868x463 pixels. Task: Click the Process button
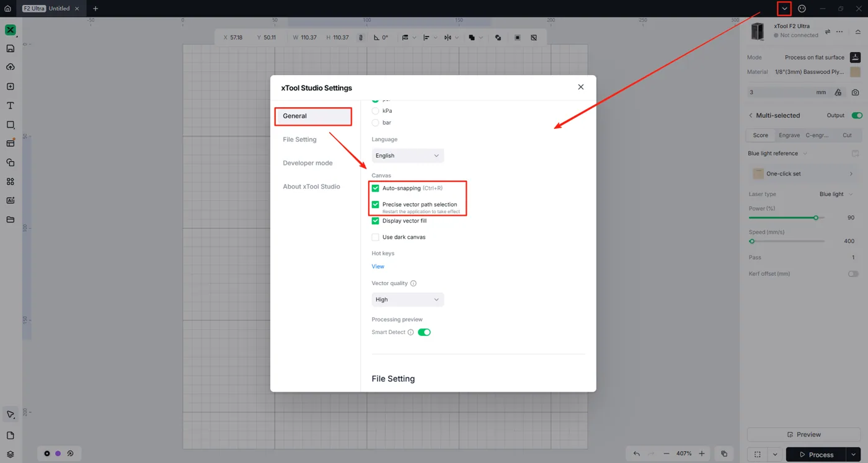pyautogui.click(x=816, y=454)
